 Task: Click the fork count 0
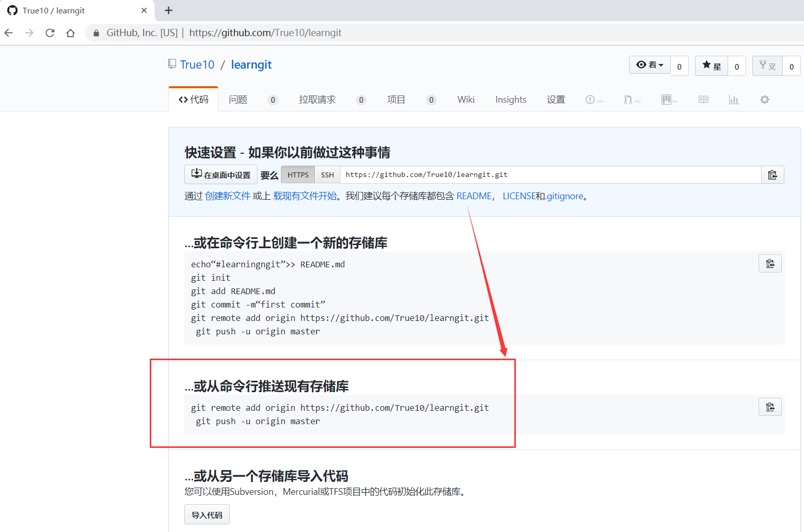pyautogui.click(x=792, y=67)
